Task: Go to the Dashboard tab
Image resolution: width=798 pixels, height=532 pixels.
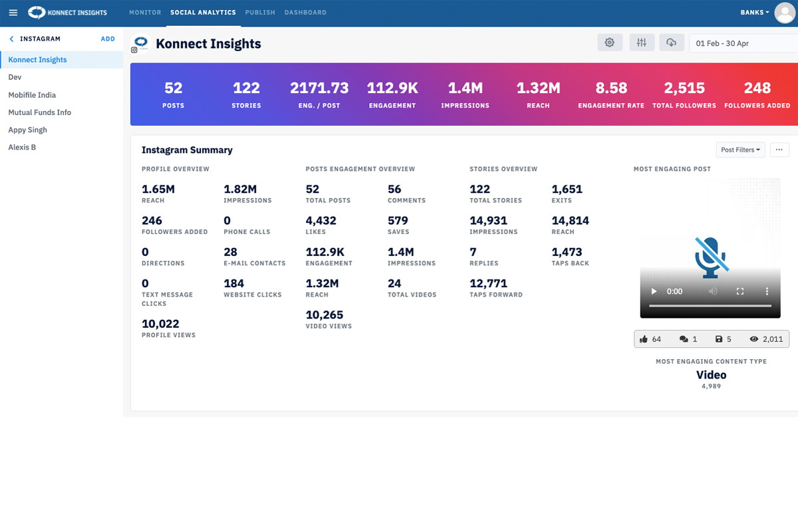Action: (x=305, y=13)
